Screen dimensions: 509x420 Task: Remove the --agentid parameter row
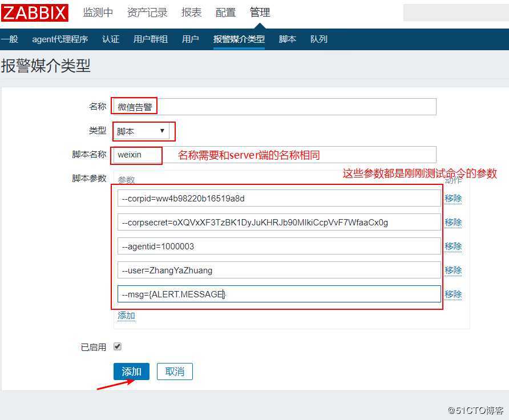pos(453,247)
